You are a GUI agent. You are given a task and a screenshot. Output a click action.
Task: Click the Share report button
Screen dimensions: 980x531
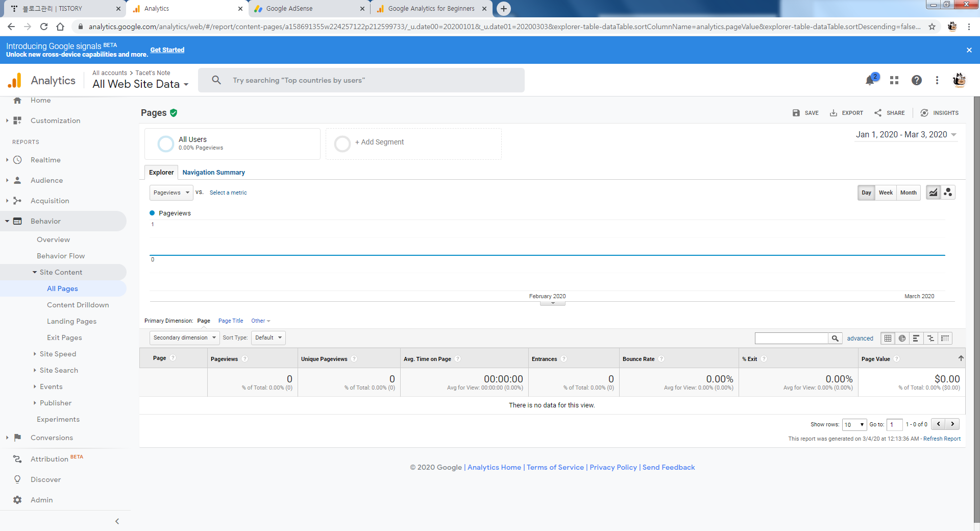pos(889,113)
